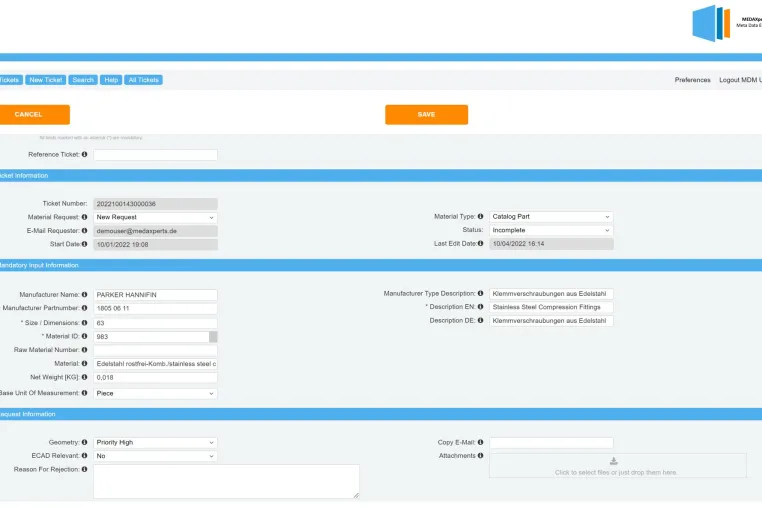This screenshot has height=508, width=762.
Task: Click the orange SAVE button
Action: pos(427,115)
